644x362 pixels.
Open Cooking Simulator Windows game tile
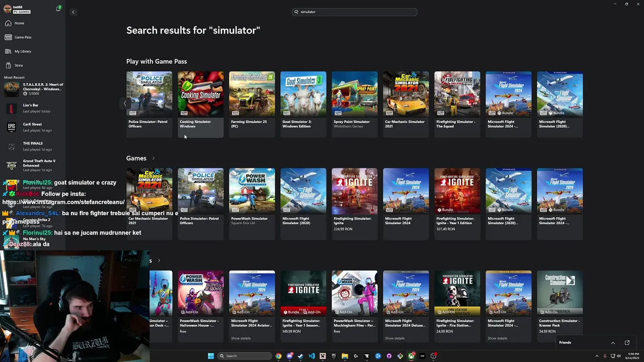click(201, 104)
